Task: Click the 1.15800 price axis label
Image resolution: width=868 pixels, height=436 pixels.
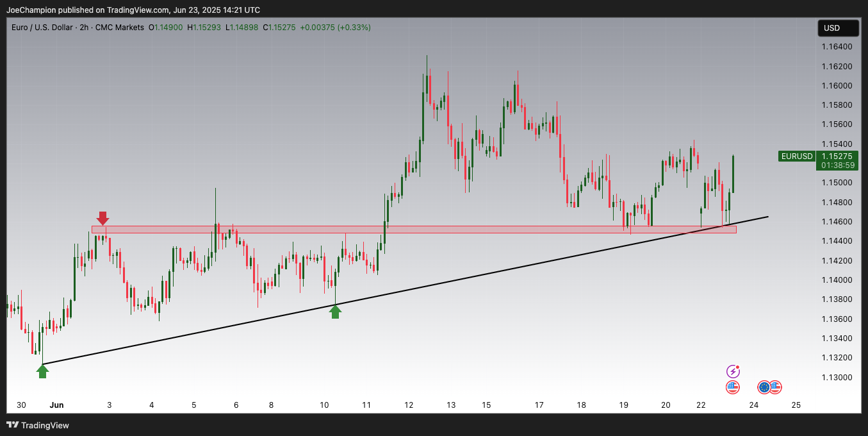Action: tap(837, 105)
